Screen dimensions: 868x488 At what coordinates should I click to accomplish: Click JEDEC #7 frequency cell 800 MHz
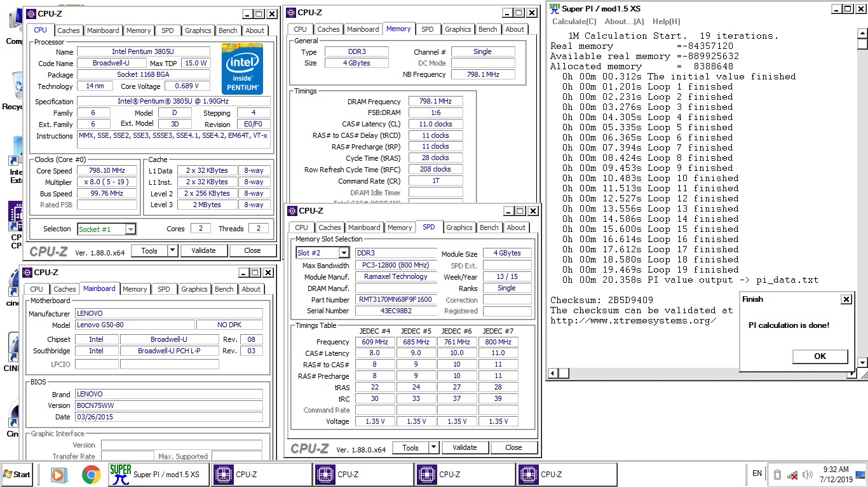click(498, 342)
